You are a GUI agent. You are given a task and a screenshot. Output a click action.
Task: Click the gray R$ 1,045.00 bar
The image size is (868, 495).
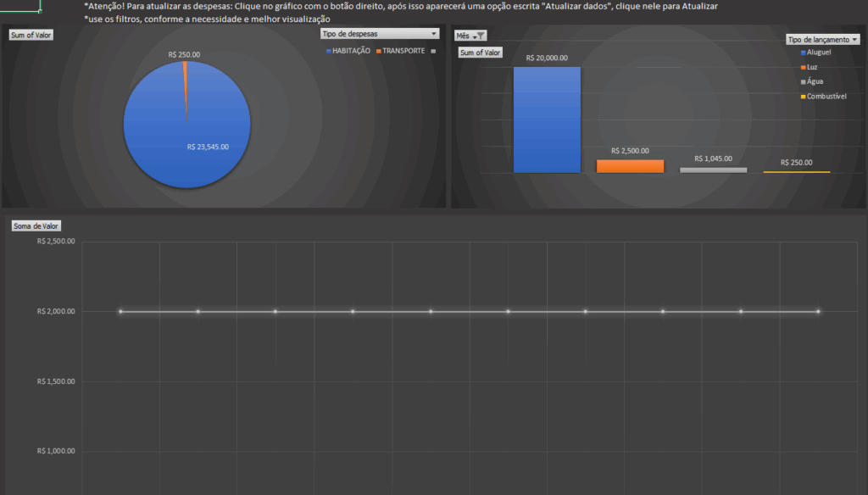(x=713, y=170)
